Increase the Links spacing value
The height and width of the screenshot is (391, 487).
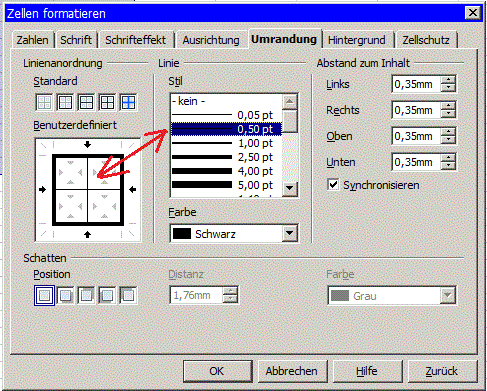(x=448, y=80)
